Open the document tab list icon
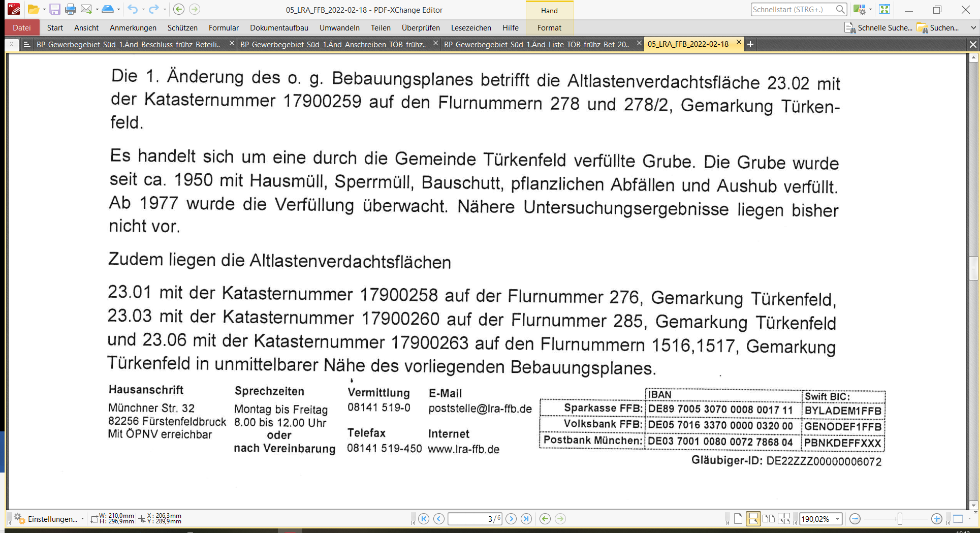This screenshot has width=980, height=533. (x=27, y=45)
